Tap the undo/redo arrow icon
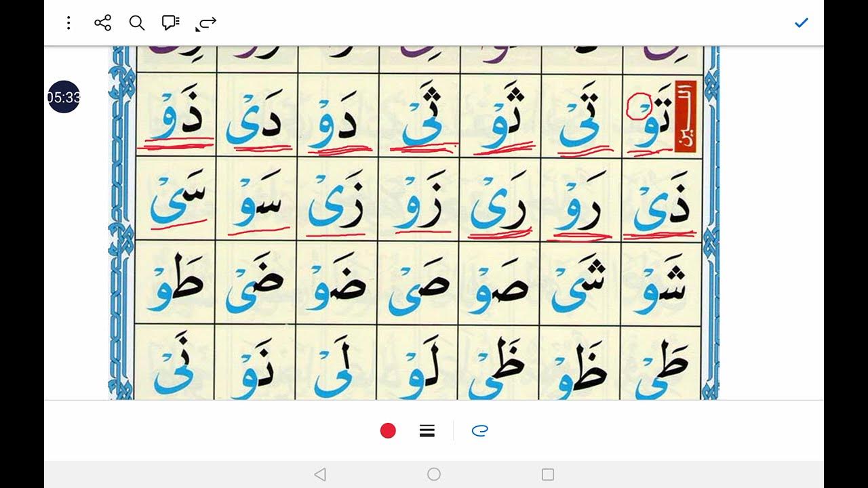The image size is (868, 488). (206, 23)
